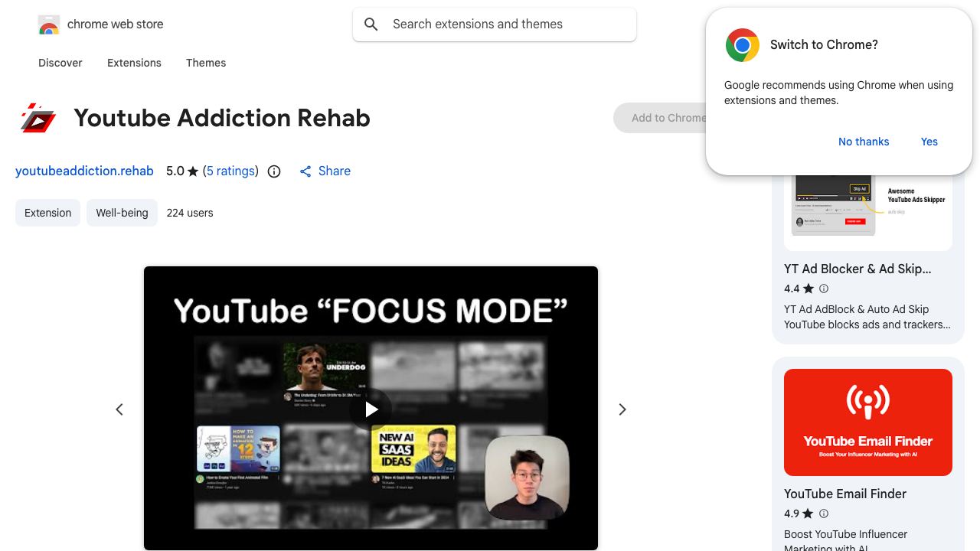The image size is (980, 551).
Task: Select the Well-being category chip
Action: pos(122,213)
